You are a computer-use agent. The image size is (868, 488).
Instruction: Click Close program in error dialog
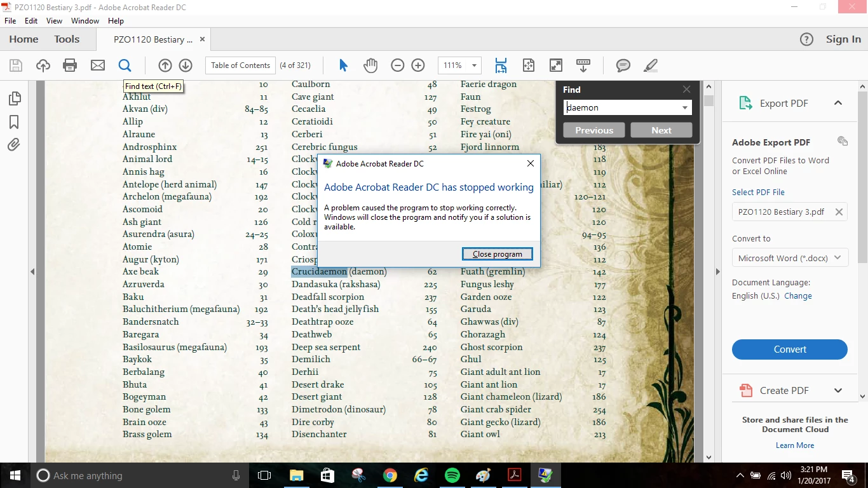(x=498, y=254)
